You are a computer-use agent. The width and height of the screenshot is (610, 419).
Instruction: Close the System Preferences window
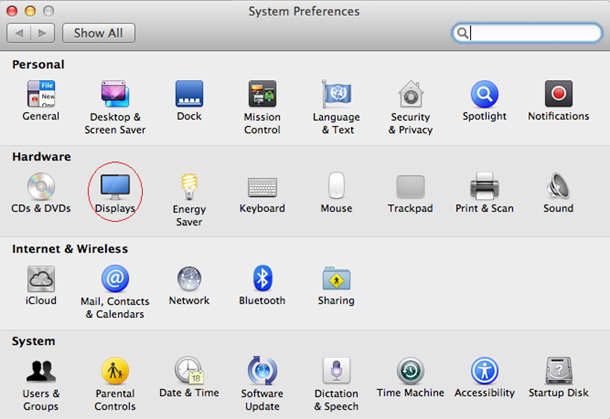click(12, 11)
